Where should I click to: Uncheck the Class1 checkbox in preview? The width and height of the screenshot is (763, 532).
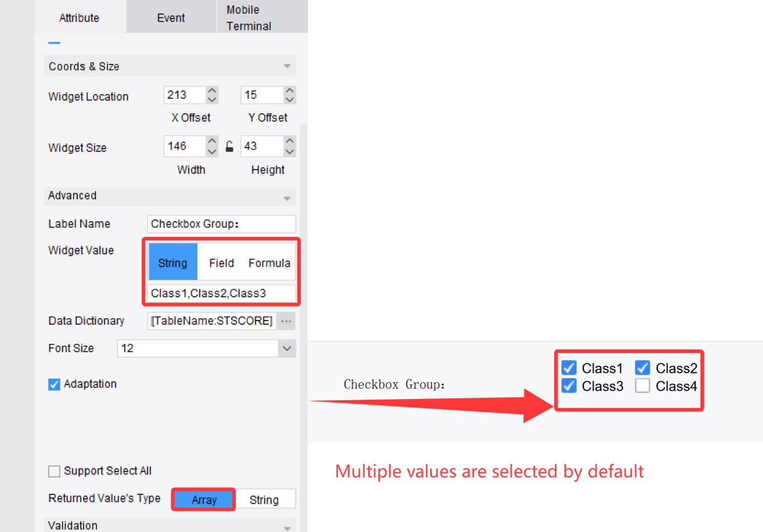coord(569,368)
